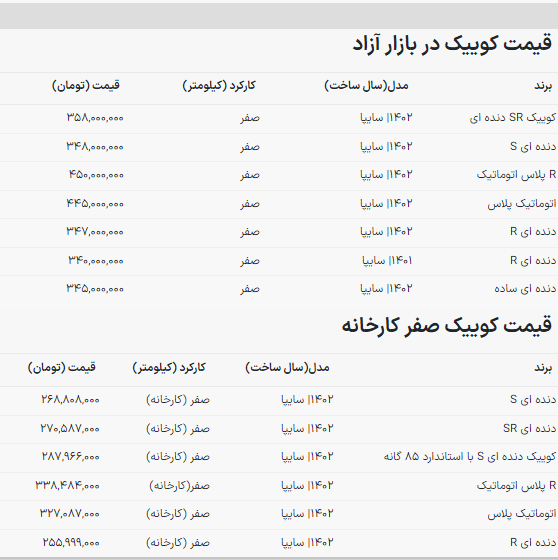Click 'برند' header in the صفر کارخانه table
This screenshot has width=558, height=559.
(x=543, y=368)
